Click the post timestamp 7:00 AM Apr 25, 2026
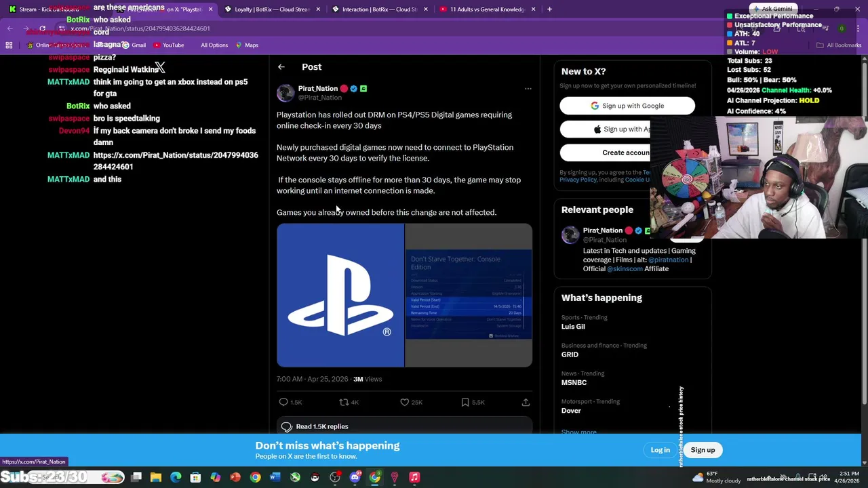Viewport: 868px width, 488px height. 312,380
